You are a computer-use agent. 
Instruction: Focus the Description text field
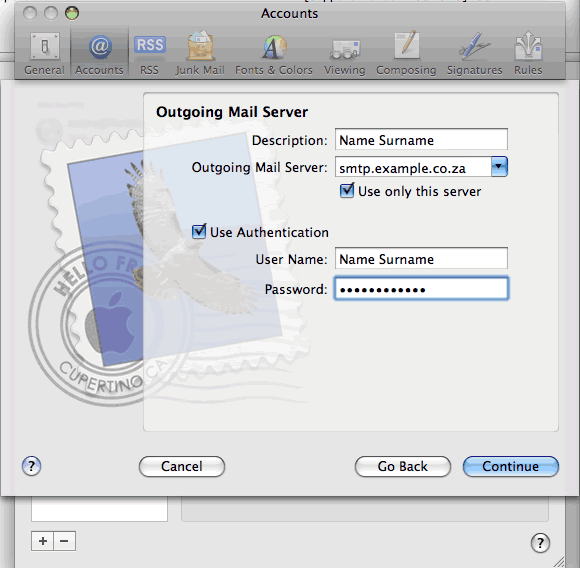[x=421, y=139]
